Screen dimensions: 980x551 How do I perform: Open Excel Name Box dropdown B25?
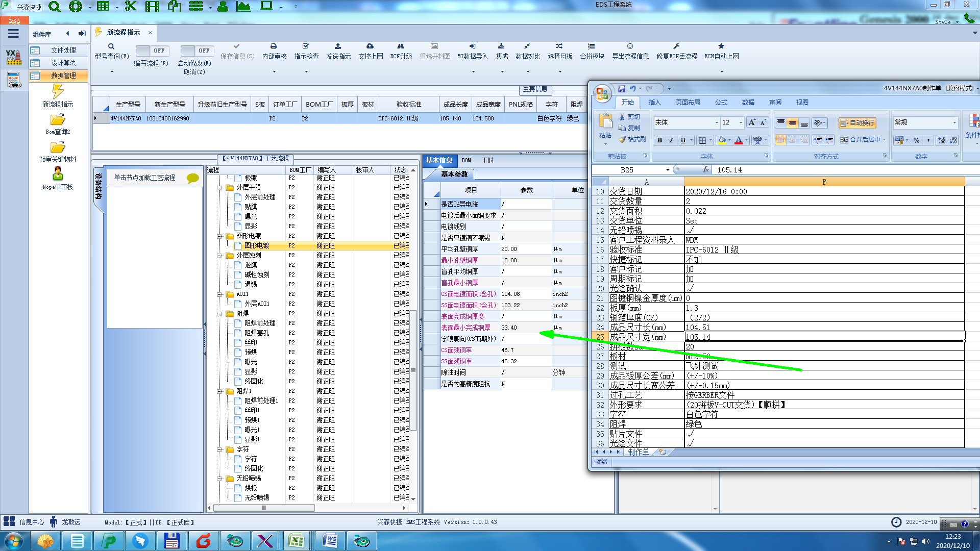tap(667, 170)
